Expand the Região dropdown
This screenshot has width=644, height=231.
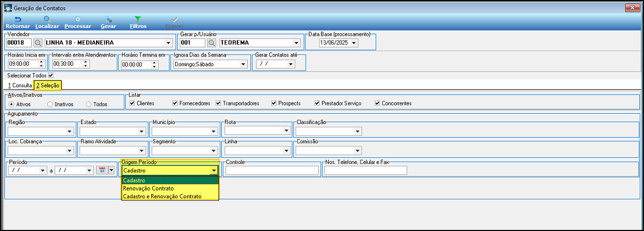pyautogui.click(x=70, y=132)
